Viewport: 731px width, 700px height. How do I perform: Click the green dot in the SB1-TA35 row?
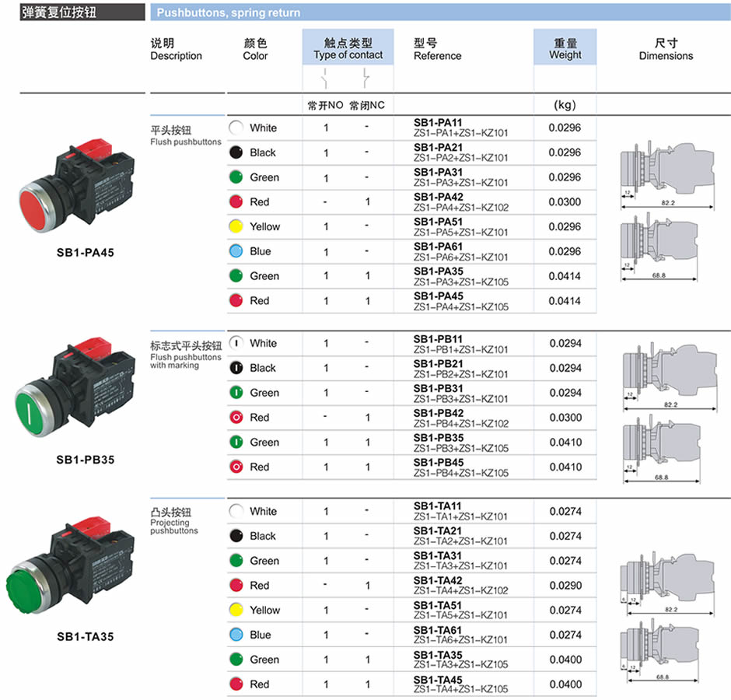point(236,660)
